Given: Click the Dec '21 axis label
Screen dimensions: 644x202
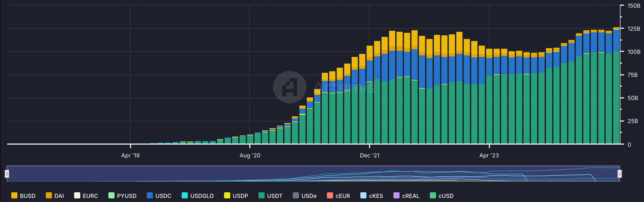Looking at the screenshot, I should [x=369, y=155].
